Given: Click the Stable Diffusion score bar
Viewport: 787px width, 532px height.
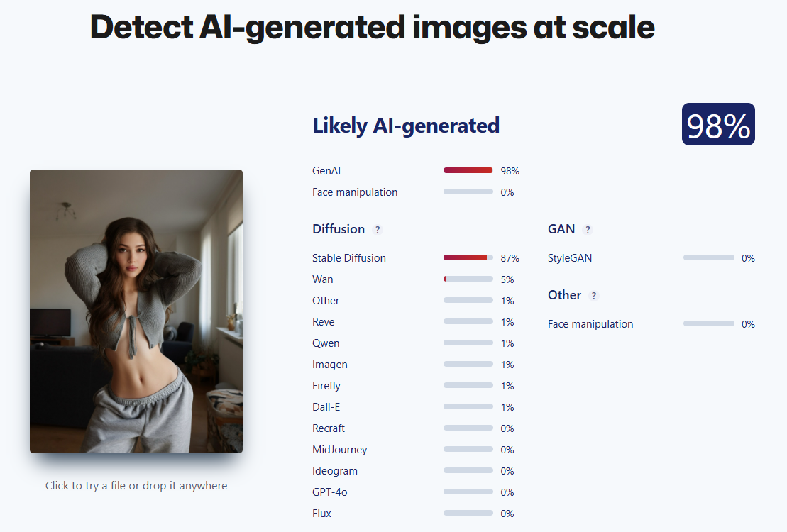Looking at the screenshot, I should click(468, 258).
